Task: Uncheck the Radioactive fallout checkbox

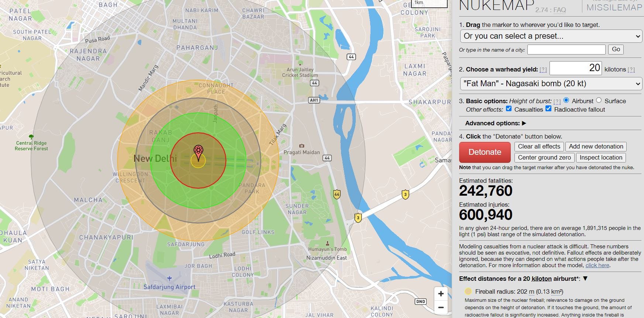Action: coord(548,109)
